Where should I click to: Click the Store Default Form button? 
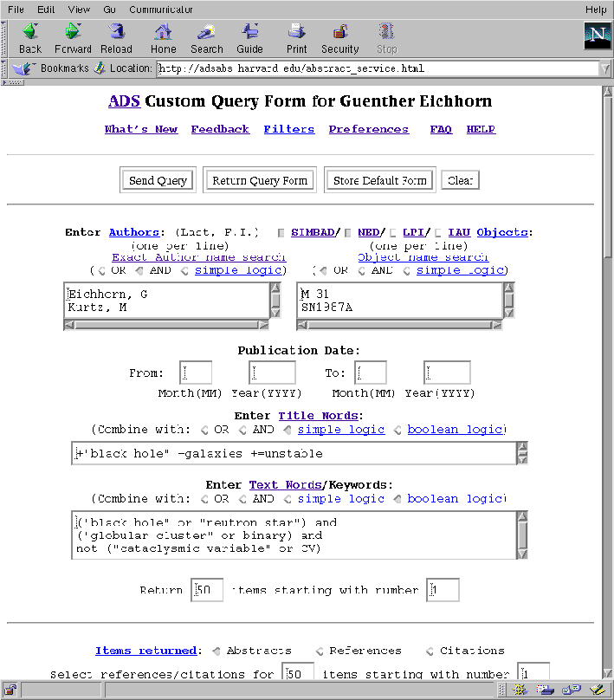click(379, 180)
